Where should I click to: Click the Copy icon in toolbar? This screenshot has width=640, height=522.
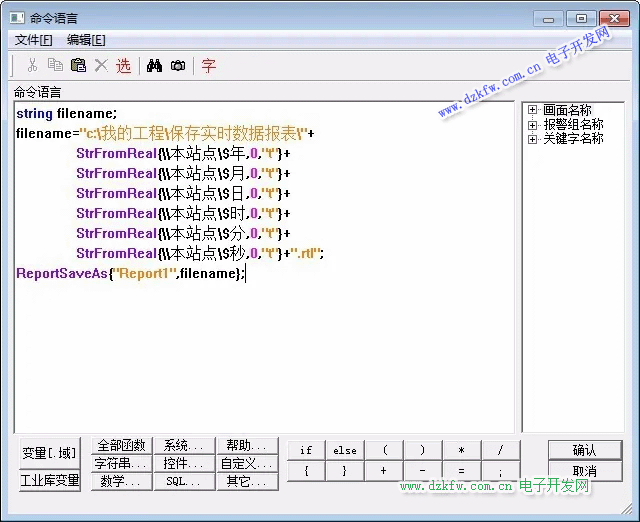pyautogui.click(x=55, y=66)
